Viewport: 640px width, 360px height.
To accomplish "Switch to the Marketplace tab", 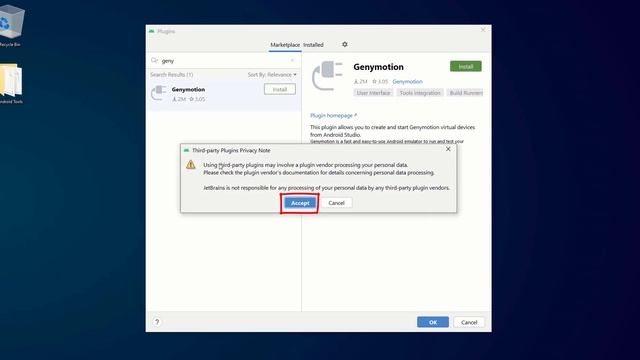I will 285,45.
